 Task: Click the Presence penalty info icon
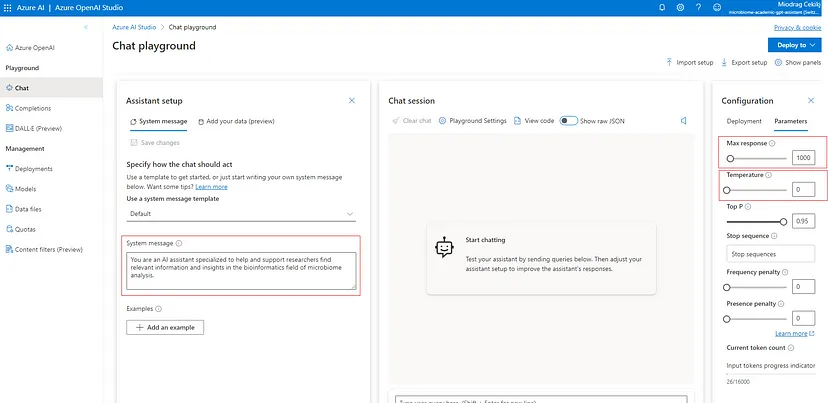point(781,304)
